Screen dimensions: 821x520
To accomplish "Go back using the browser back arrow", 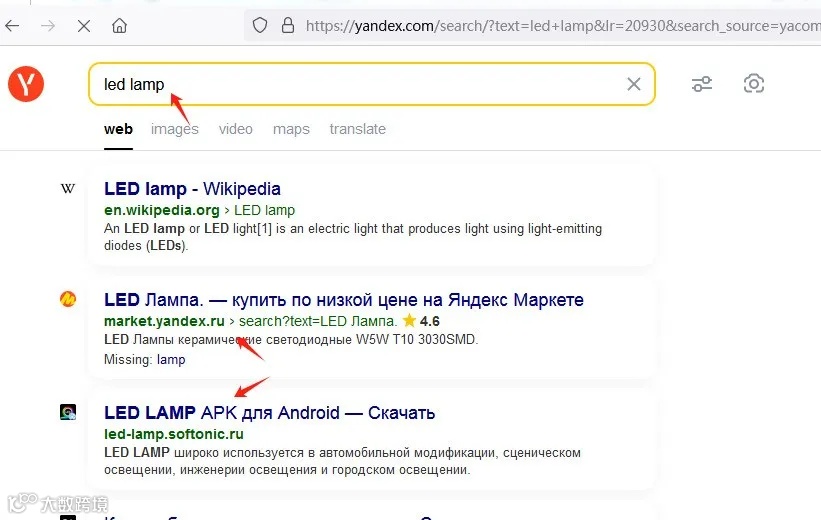I will click(x=13, y=26).
